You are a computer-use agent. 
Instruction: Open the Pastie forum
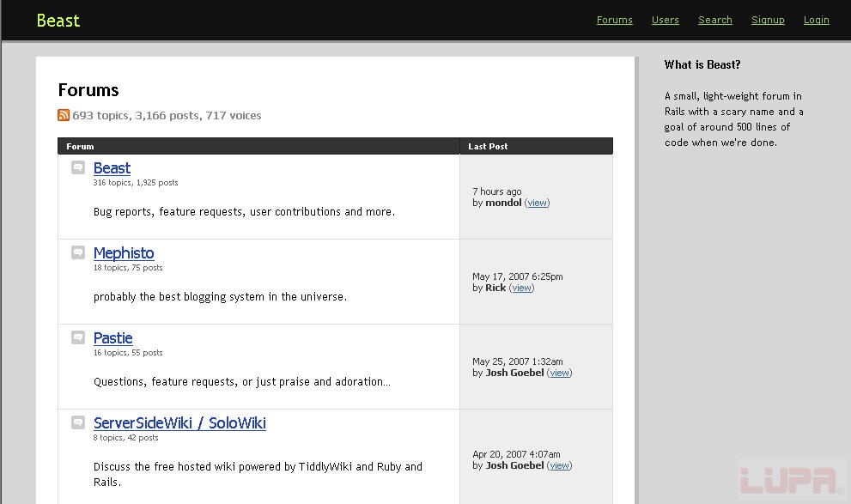click(x=112, y=338)
